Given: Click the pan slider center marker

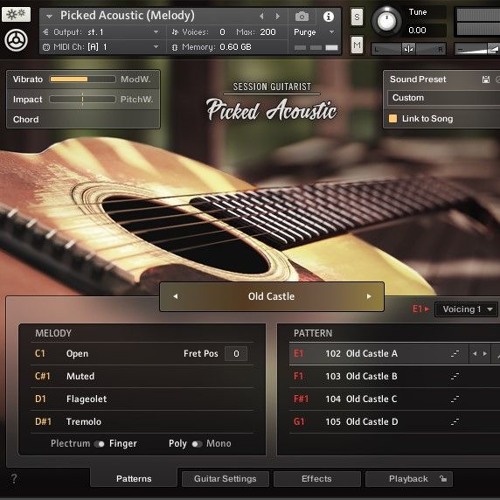Looking at the screenshot, I should [408, 49].
